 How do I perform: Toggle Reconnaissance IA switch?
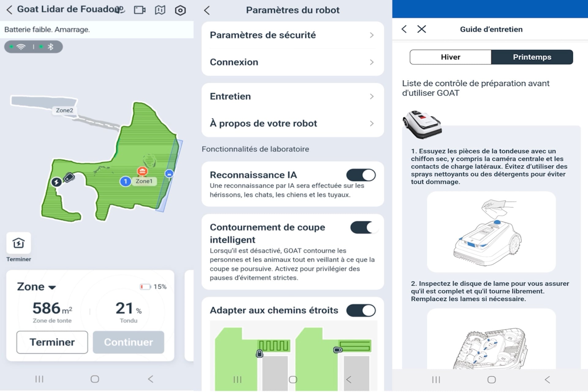361,175
